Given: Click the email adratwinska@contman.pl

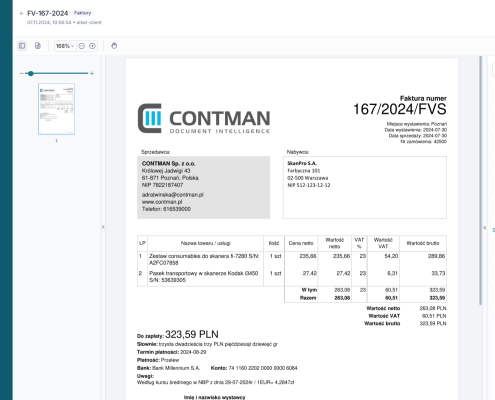Looking at the screenshot, I should click(173, 195).
